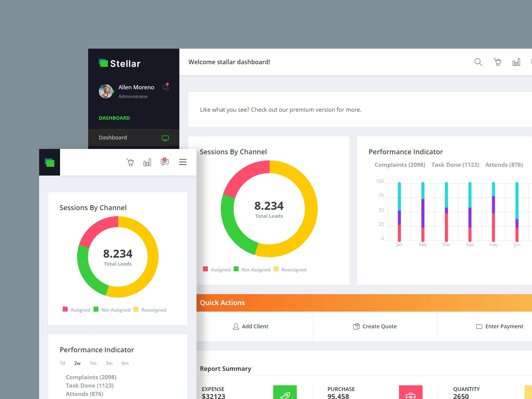Click the Welcome stallar dashboard! header text
532x399 pixels.
(x=230, y=62)
